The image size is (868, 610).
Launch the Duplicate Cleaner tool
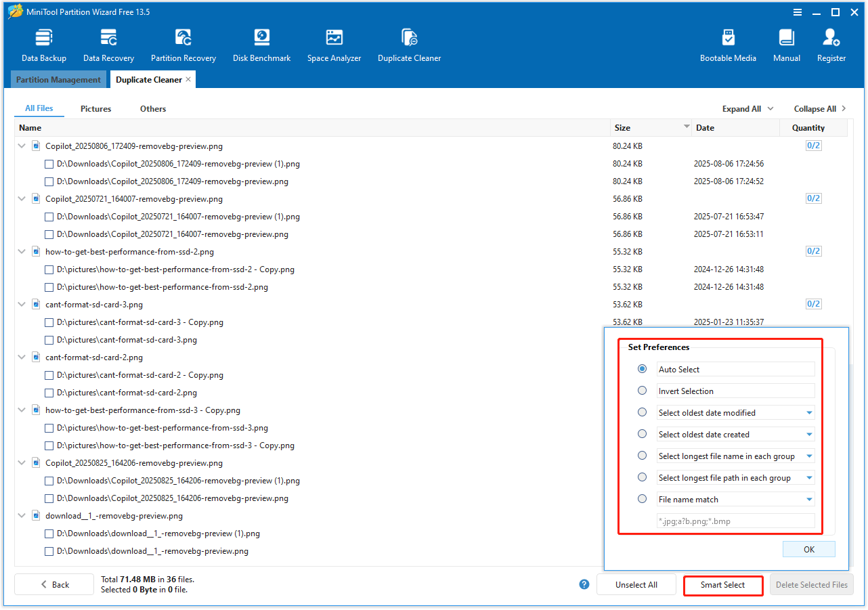click(x=409, y=44)
